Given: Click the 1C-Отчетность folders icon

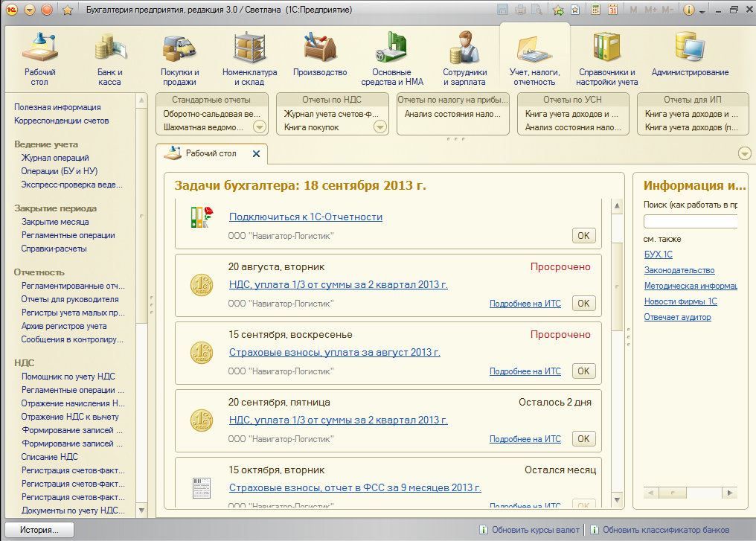Looking at the screenshot, I should click(x=202, y=217).
